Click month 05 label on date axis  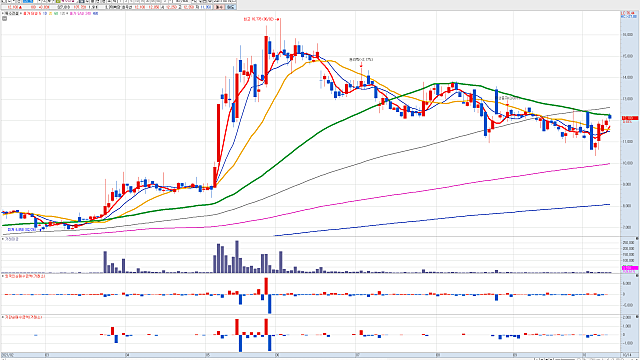click(x=207, y=355)
